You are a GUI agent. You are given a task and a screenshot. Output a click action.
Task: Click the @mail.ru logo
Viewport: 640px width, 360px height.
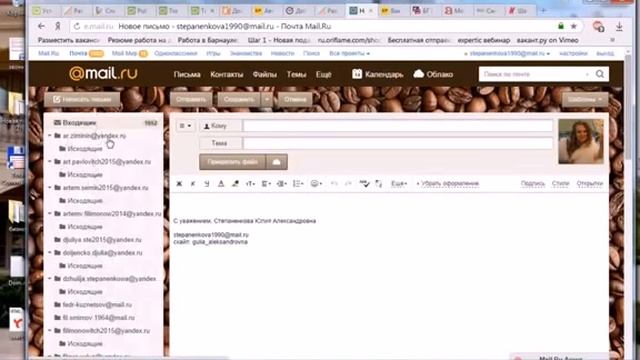[103, 73]
